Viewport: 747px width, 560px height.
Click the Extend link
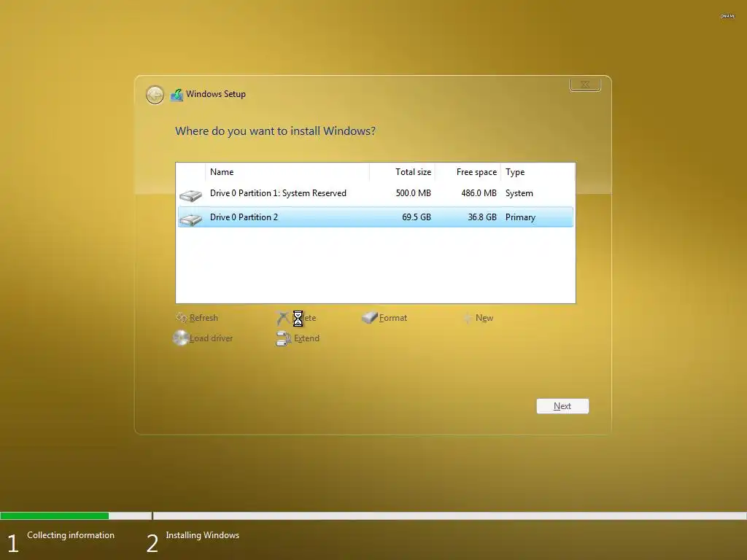[306, 338]
